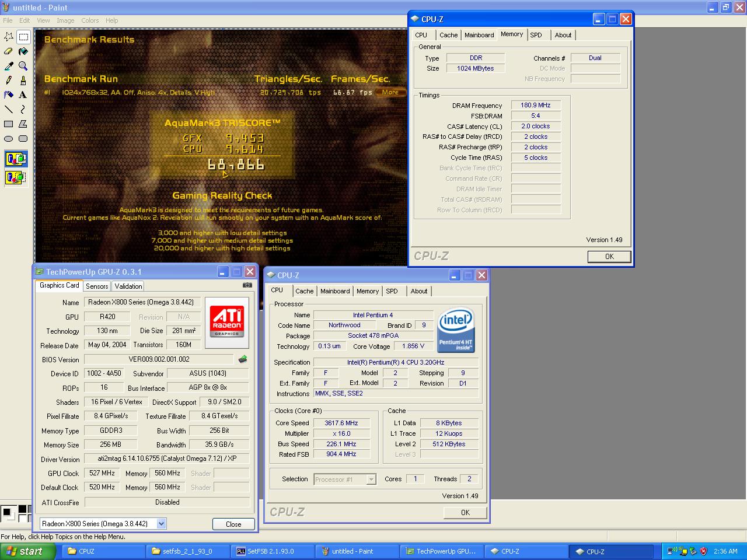Select the Pick Color eyedropper tool
747x560 pixels.
9,66
